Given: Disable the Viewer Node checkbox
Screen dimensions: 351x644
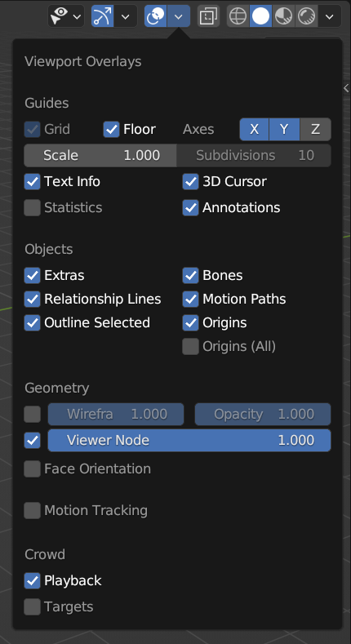Looking at the screenshot, I should pyautogui.click(x=32, y=441).
